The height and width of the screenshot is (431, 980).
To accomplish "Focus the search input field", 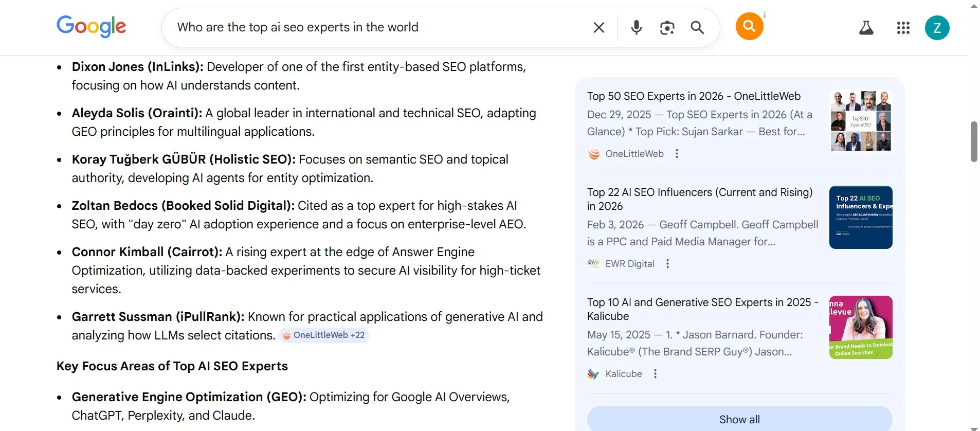I will pos(380,27).
